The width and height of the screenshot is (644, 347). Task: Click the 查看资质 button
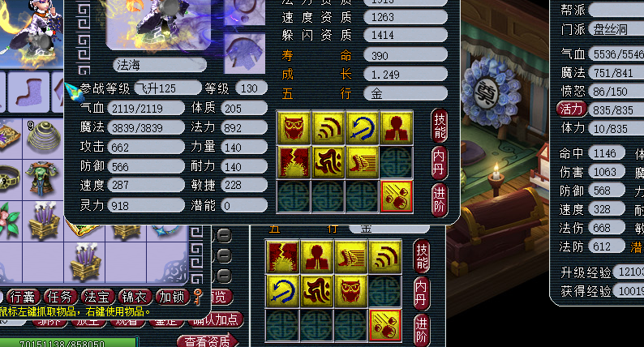tap(208, 341)
